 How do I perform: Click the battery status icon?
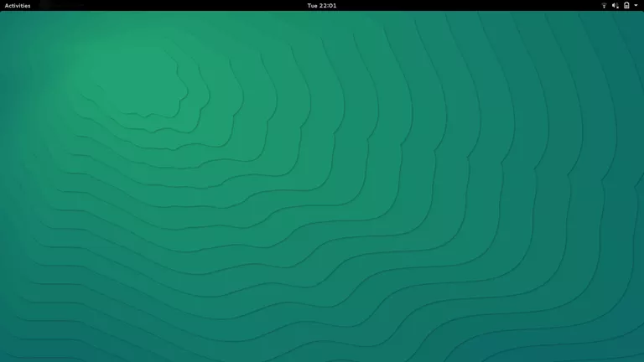(626, 5)
